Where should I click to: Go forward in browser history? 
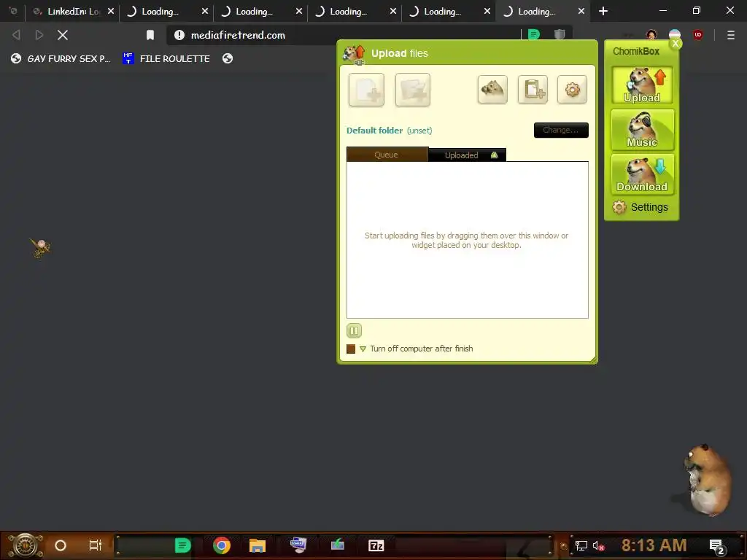[x=39, y=35]
